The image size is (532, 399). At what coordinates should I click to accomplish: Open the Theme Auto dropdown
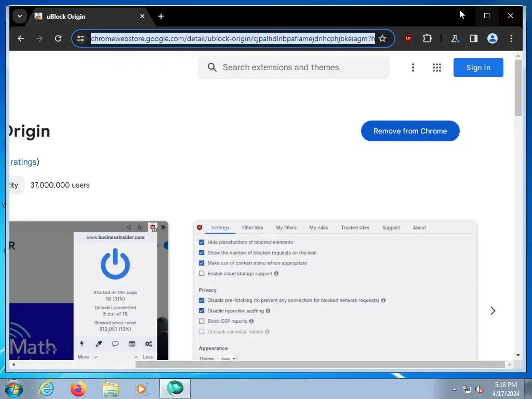[228, 358]
